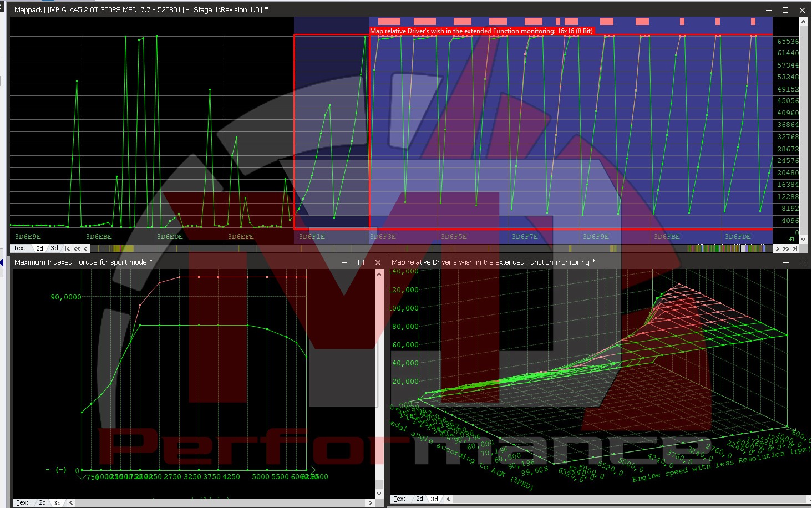Screen dimensions: 812x508
Task: Click the single left-arrow navigation icon
Action: 84,248
